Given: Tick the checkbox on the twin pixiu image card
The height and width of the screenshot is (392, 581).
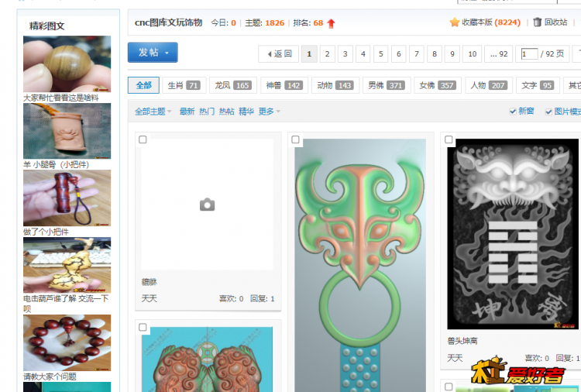Looking at the screenshot, I should pos(143,327).
